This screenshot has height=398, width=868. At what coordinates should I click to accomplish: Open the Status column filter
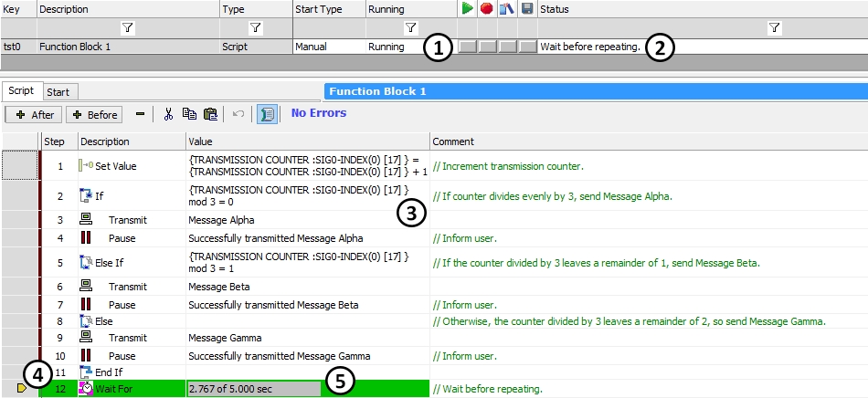(x=775, y=28)
